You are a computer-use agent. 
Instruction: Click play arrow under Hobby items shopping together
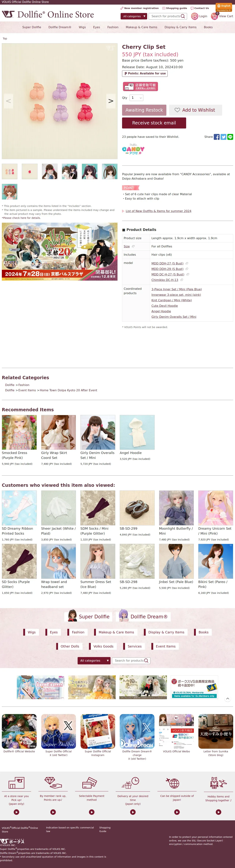(x=219, y=812)
